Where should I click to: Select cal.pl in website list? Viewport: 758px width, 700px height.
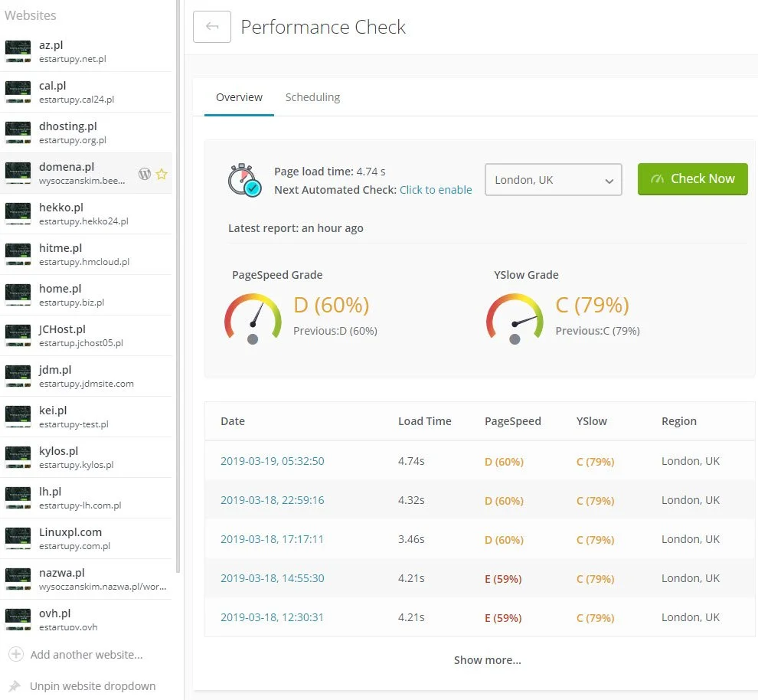(x=86, y=92)
